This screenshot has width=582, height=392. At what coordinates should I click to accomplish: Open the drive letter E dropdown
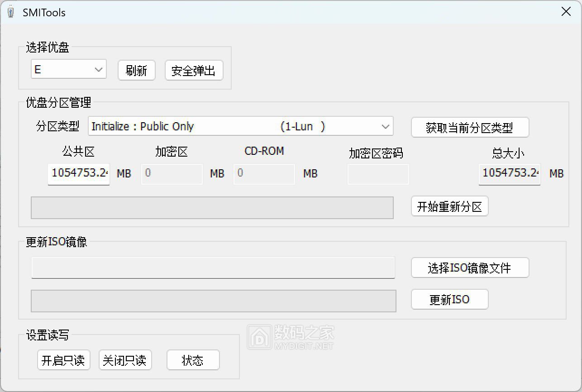tap(68, 70)
